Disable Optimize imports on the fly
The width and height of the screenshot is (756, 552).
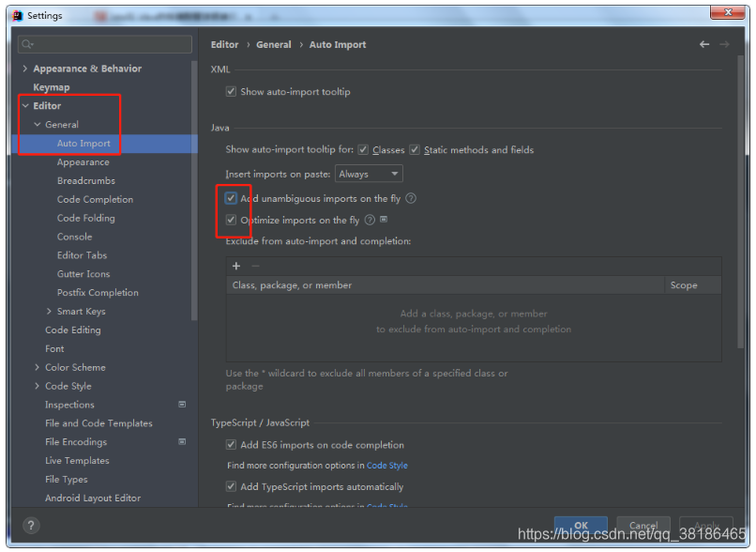pos(231,220)
